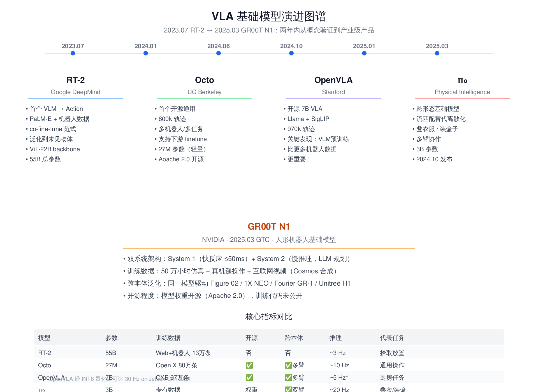Image resolution: width=538 pixels, height=392 pixels.
Task: Select the bullet starting '跨本体泛化'
Action: [237, 283]
